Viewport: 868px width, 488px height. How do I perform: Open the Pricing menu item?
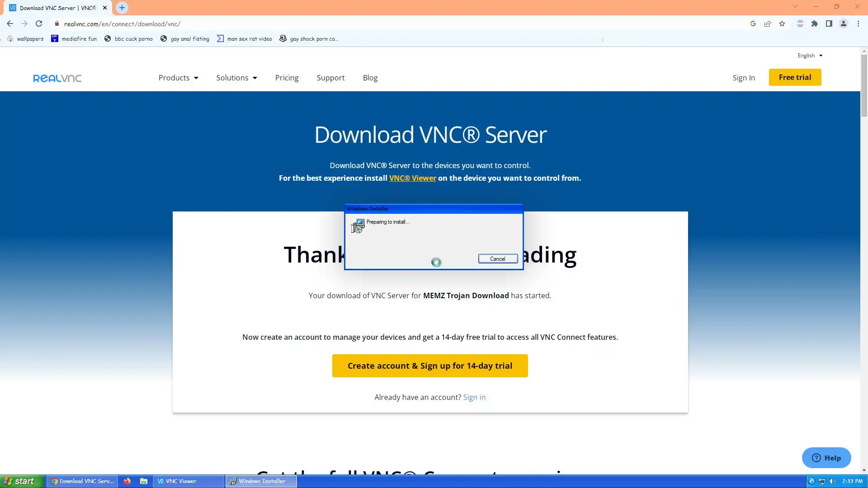point(287,78)
